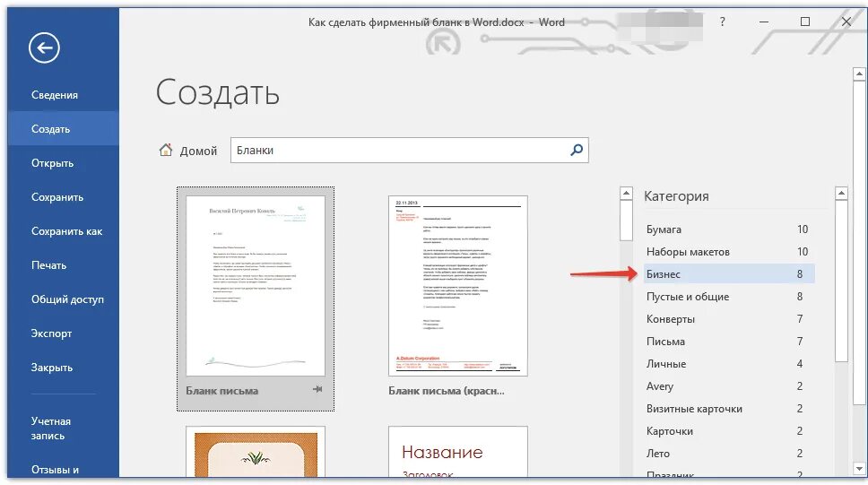Viewport: 868px width, 485px height.
Task: Maximize the Word window
Action: pyautogui.click(x=805, y=22)
